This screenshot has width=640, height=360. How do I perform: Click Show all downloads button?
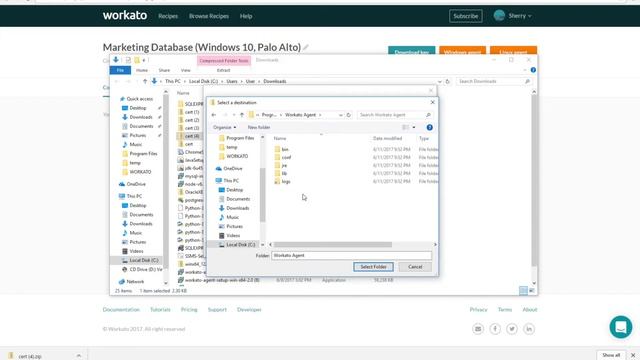(611, 355)
